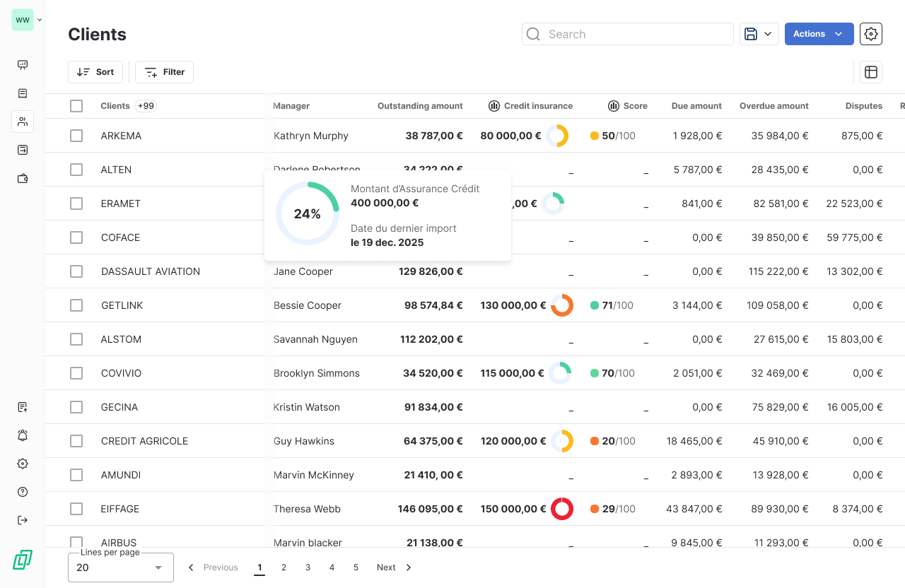Open the wallet icon in sidebar
905x588 pixels.
[23, 178]
